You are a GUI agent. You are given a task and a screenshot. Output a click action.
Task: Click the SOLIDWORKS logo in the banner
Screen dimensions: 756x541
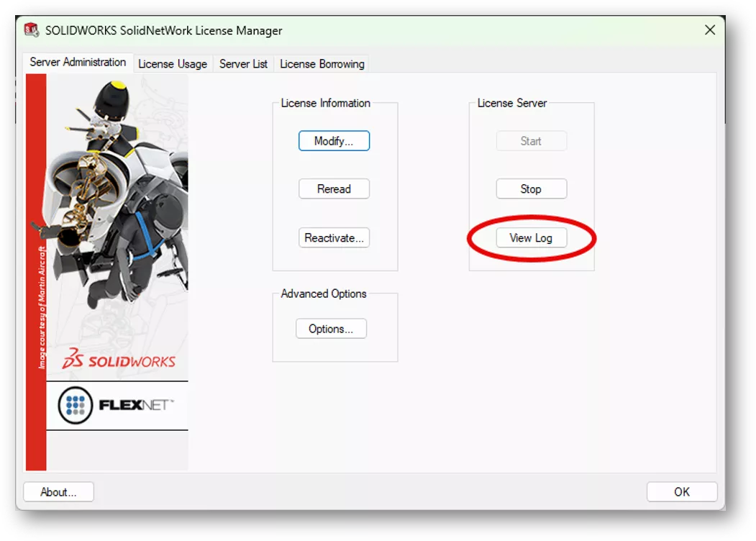pos(119,359)
